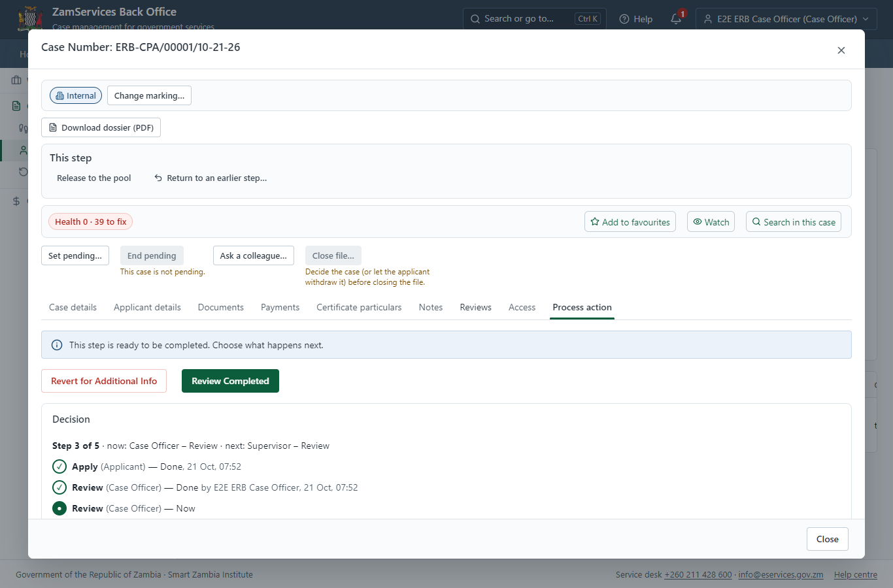The image size is (893, 588).
Task: Select the Process action tab
Action: pyautogui.click(x=582, y=307)
